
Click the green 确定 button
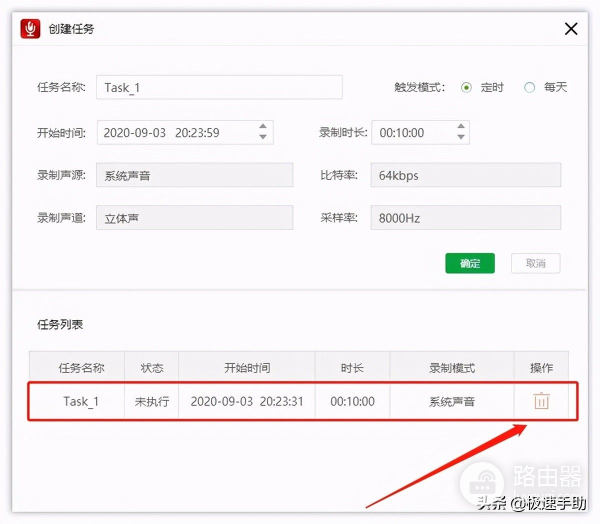click(470, 263)
